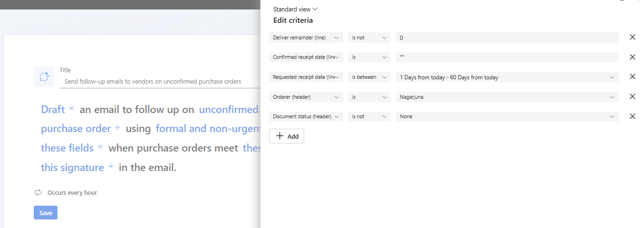The height and width of the screenshot is (228, 644).
Task: Change the 'is between' operator dropdown
Action: (x=369, y=77)
